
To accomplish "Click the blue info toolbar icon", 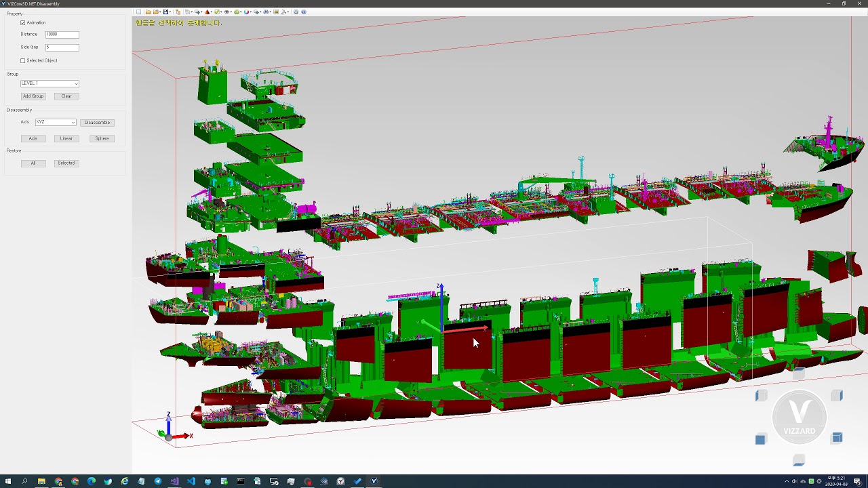I will pos(303,12).
